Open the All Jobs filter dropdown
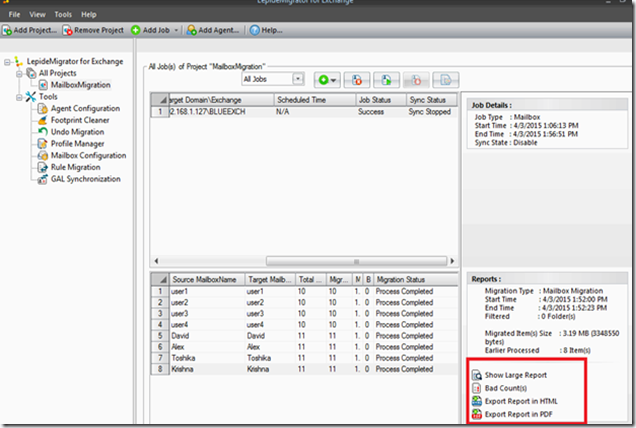 tap(298, 79)
